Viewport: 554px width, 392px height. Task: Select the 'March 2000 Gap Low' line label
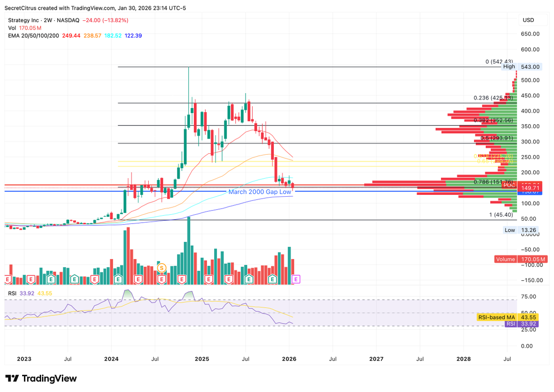(x=260, y=192)
